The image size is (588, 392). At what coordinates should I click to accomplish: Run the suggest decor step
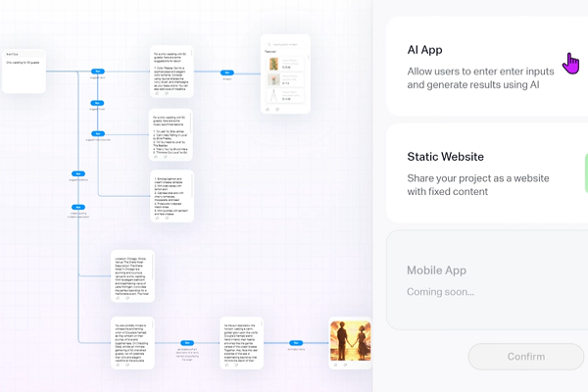(98, 72)
